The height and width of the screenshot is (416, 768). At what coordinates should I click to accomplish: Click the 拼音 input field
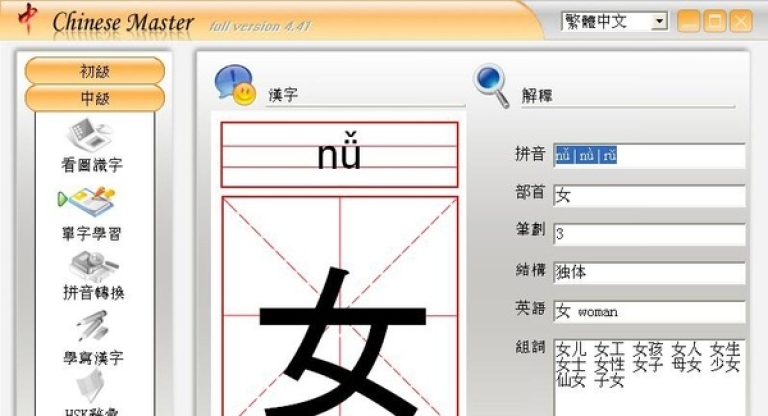tap(649, 156)
